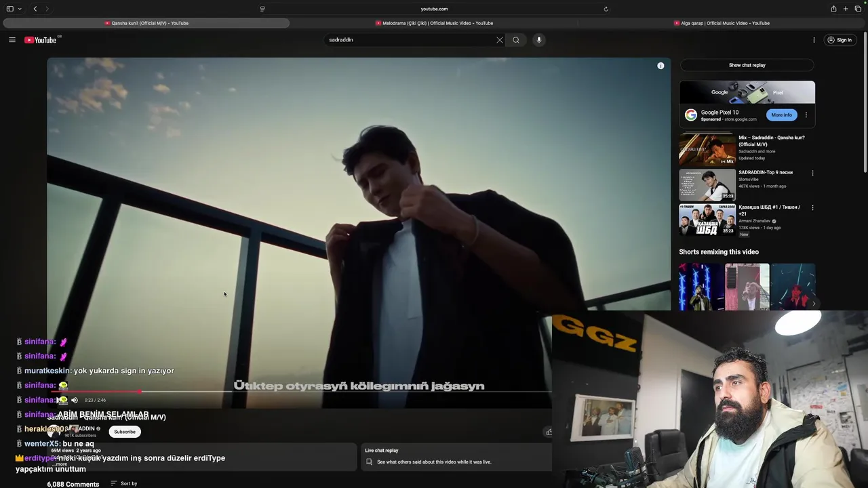Click 'SADRADDIN-Top 9 песни' title link
This screenshot has height=488, width=868.
[x=766, y=172]
